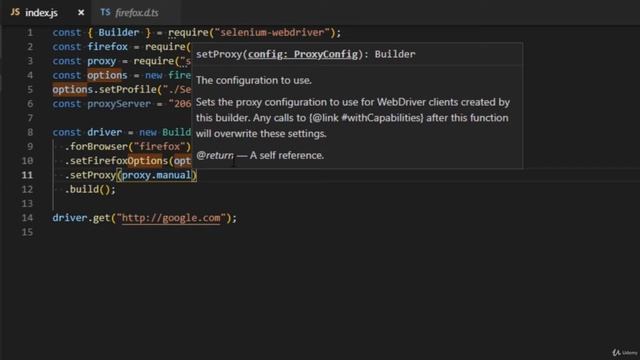Click "config: ProxyConfig" parameter in tooltip
The width and height of the screenshot is (640, 360).
click(x=303, y=54)
